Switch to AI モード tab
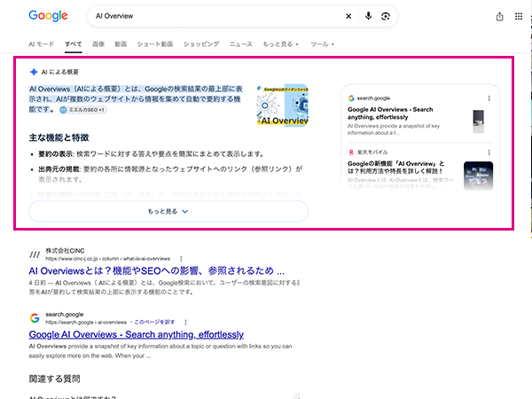Image resolution: width=532 pixels, height=399 pixels. click(41, 44)
